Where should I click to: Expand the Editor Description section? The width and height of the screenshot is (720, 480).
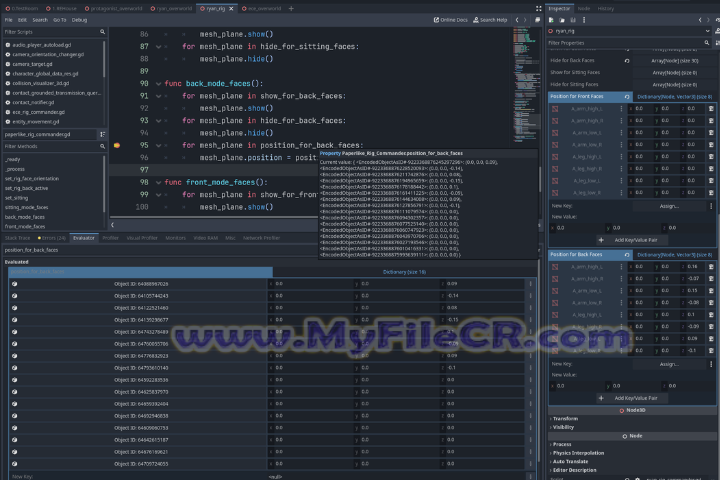[x=573, y=470]
